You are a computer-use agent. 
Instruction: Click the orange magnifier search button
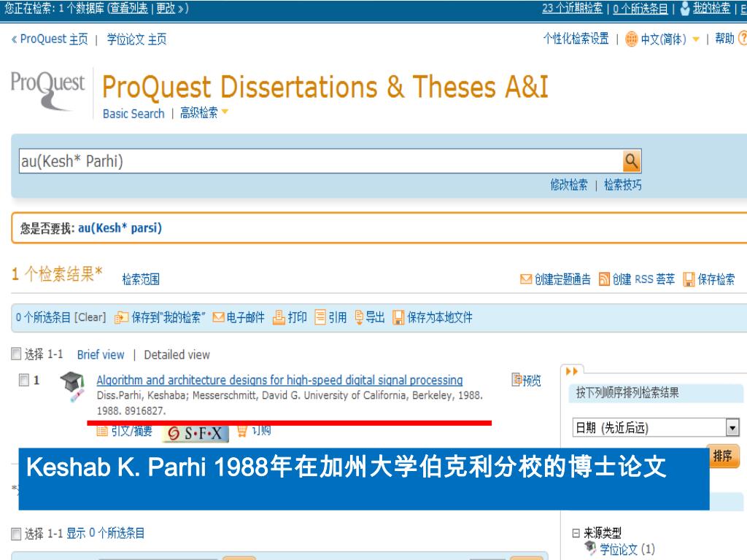[x=632, y=161]
